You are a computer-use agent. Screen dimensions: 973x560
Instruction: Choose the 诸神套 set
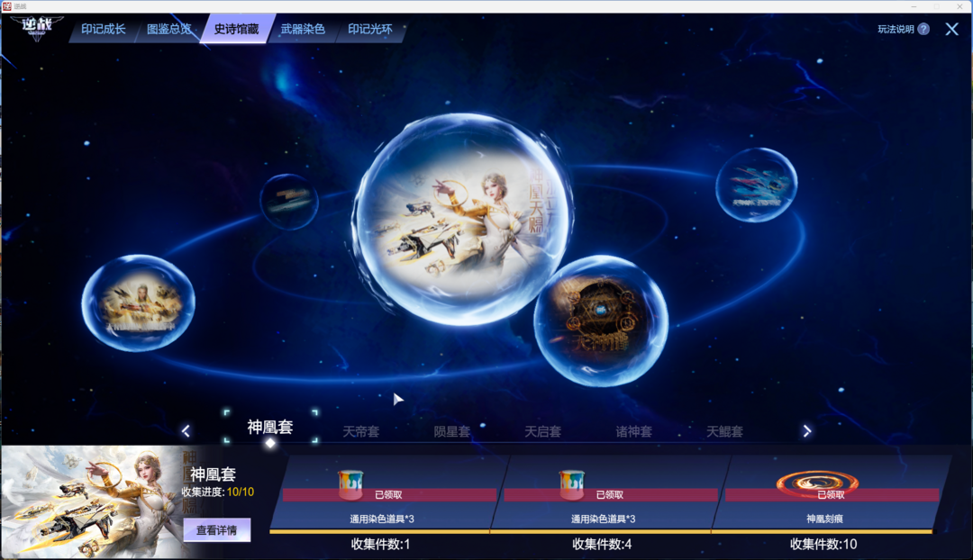pyautogui.click(x=633, y=431)
